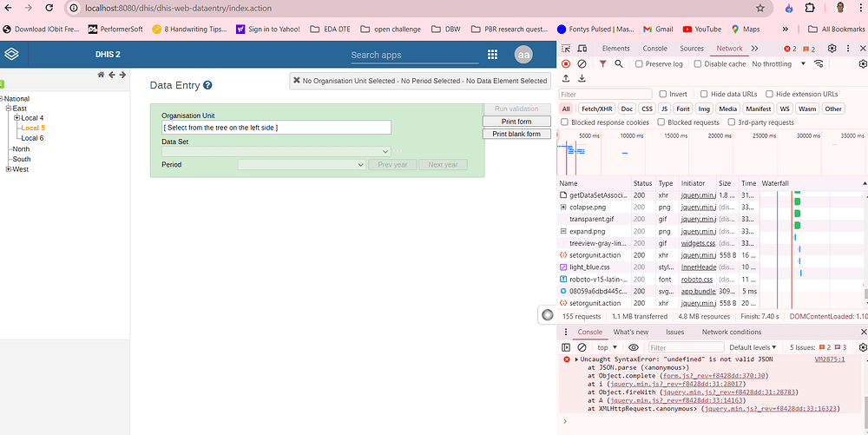Open VM2875:1 source link

[x=829, y=359]
